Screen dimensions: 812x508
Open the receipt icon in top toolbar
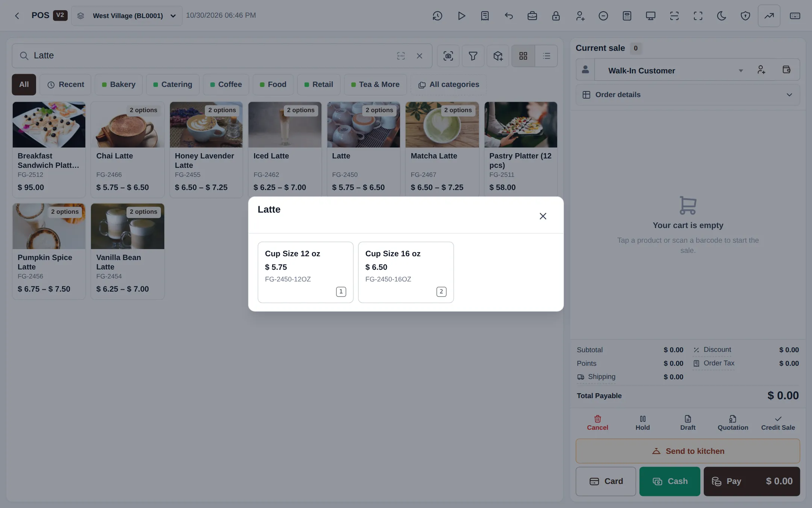pyautogui.click(x=485, y=16)
